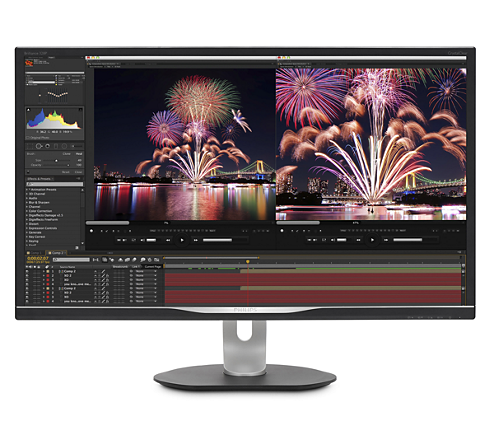The image size is (494, 435).
Task: Click the record dot in left viewer
Action: click(x=91, y=231)
